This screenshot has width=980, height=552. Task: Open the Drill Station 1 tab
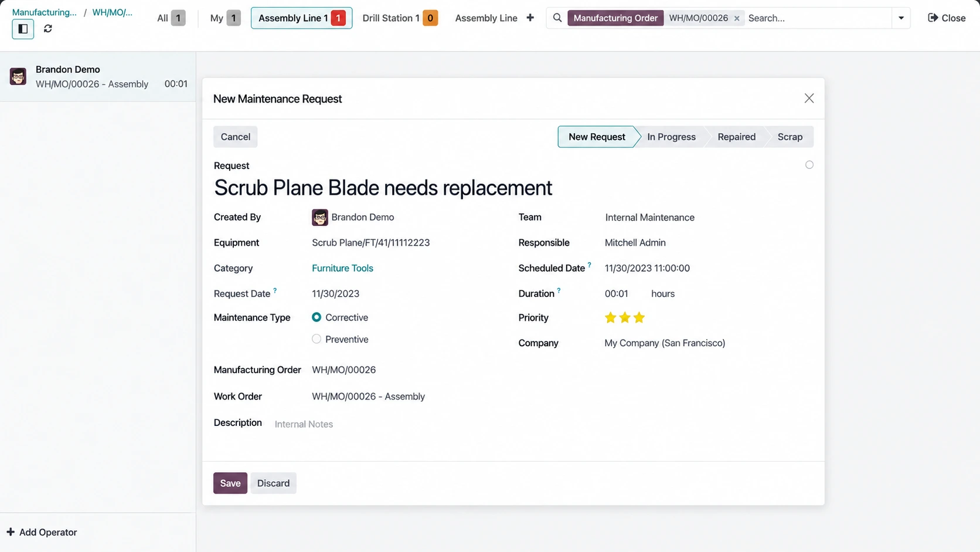tap(400, 18)
